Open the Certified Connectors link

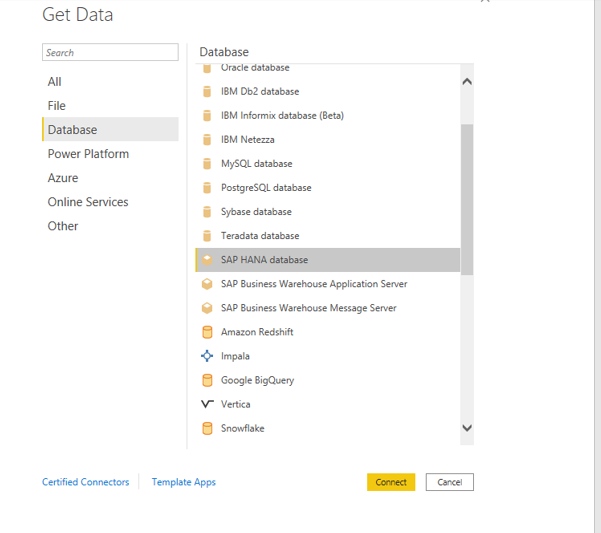click(x=86, y=482)
